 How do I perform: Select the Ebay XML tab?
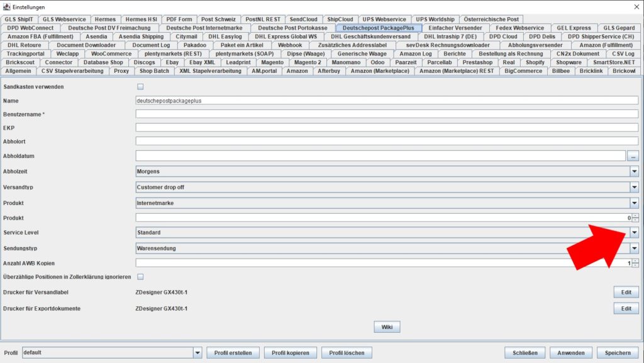click(202, 62)
